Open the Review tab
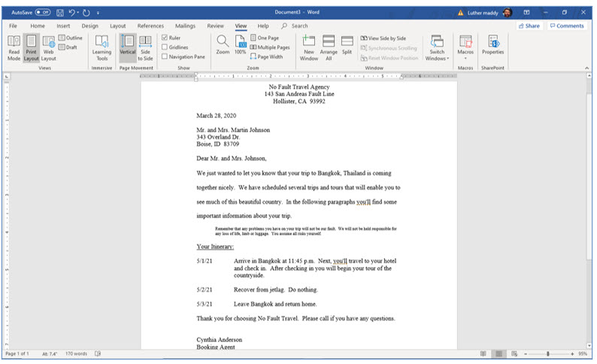Image resolution: width=597 pixels, height=364 pixels. tap(216, 26)
